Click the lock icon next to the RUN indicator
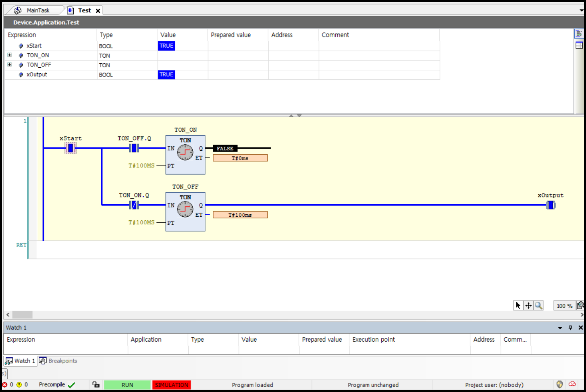Image resolution: width=586 pixels, height=392 pixels. click(96, 385)
